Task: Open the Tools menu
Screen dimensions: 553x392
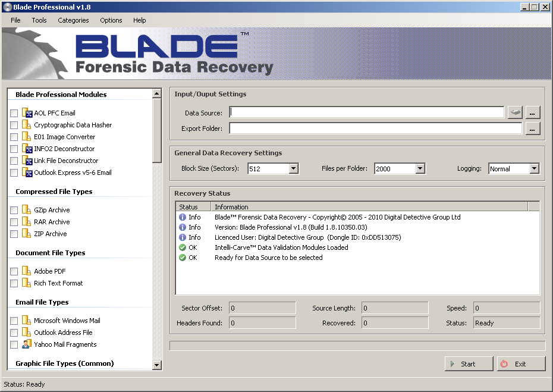Action: [x=39, y=20]
